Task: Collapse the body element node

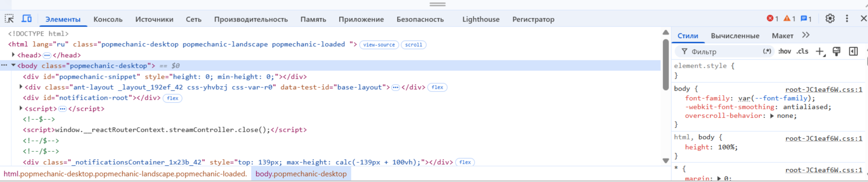Action: (13, 65)
